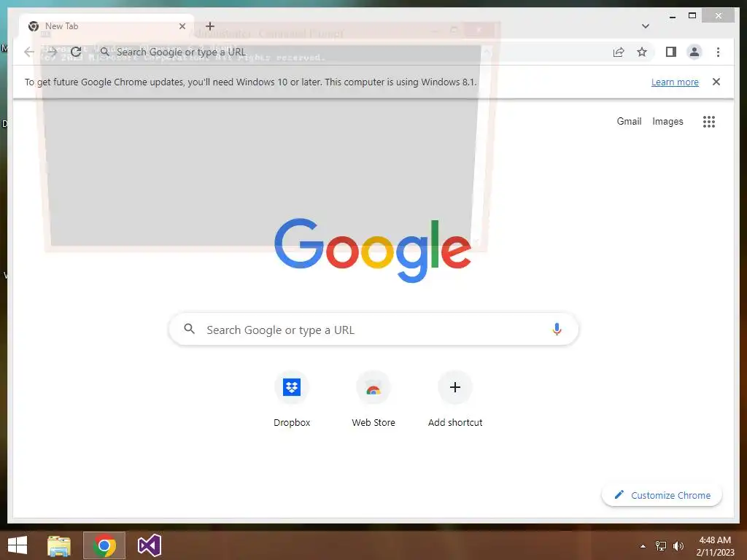
Task: Click the magnifier in Google search box
Action: click(189, 329)
